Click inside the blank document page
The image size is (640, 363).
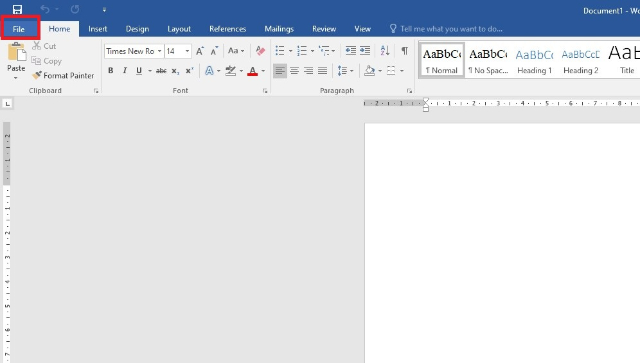point(502,243)
